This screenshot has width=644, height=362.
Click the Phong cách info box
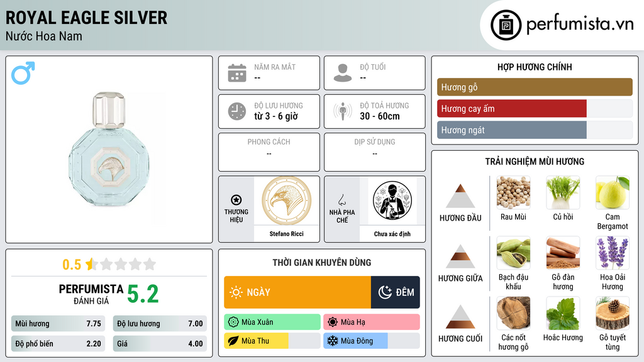tap(269, 152)
